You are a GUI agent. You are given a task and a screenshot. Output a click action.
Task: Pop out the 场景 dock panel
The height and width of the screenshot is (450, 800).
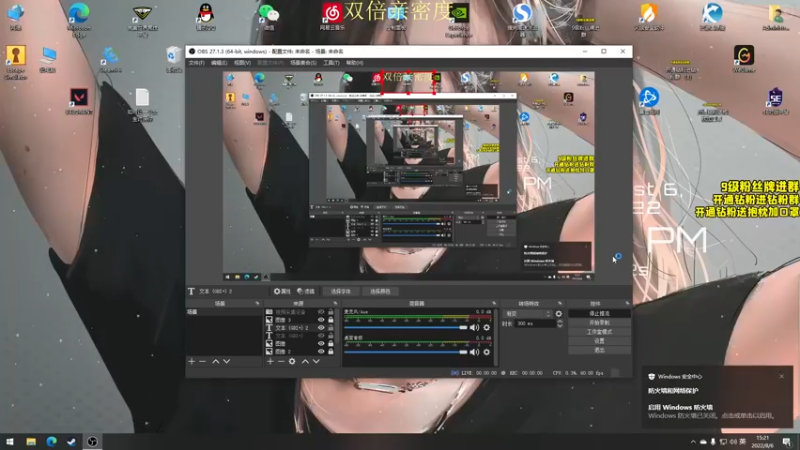pyautogui.click(x=257, y=304)
